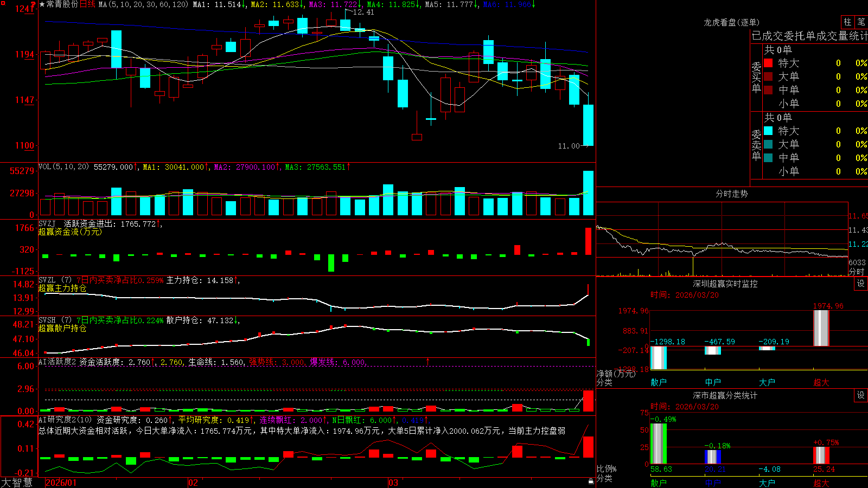Viewport: 868px width, 488px height.
Task: Click the VOL(5,10,20) indicator label
Action: pos(63,167)
